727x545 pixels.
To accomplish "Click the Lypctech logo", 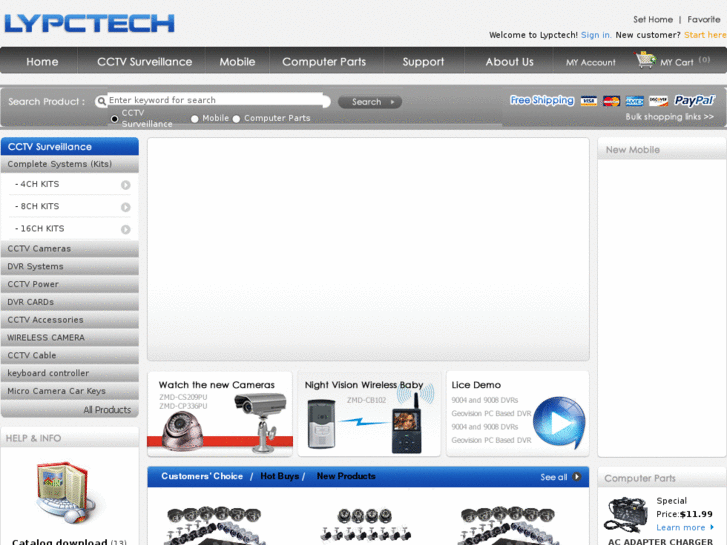I will [89, 23].
